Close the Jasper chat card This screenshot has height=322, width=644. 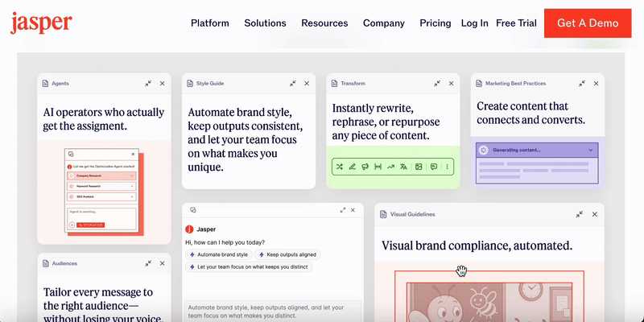tap(353, 210)
